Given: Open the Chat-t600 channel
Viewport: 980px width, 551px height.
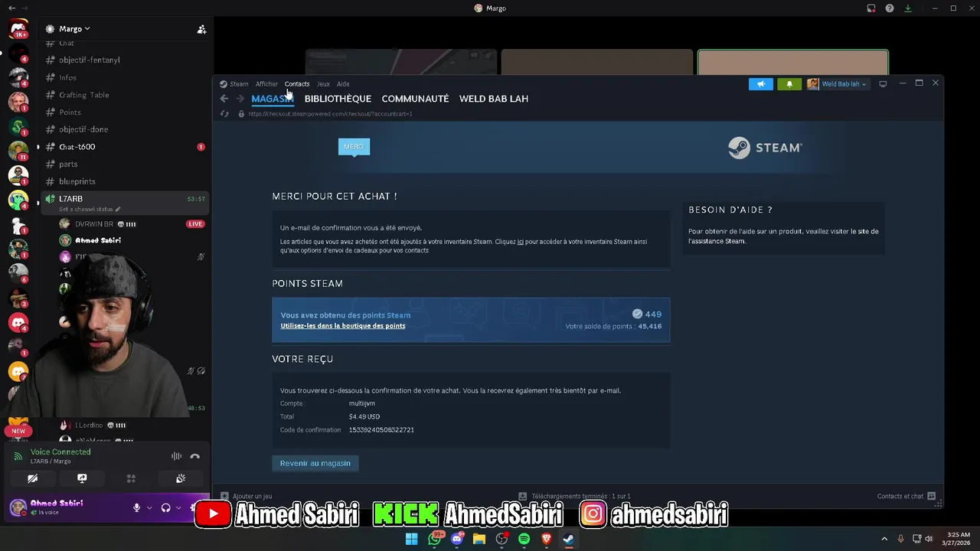Looking at the screenshot, I should point(77,147).
